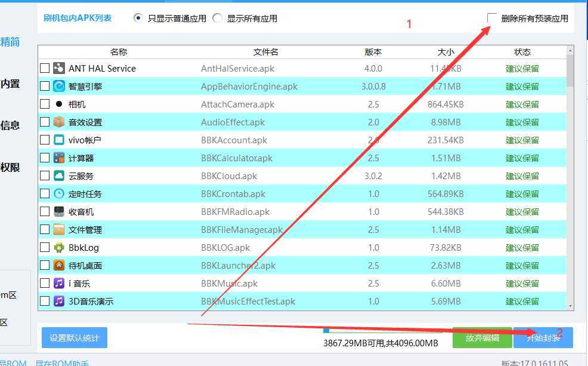Click the 云服务 cloud icon
The image size is (588, 366).
tap(59, 176)
